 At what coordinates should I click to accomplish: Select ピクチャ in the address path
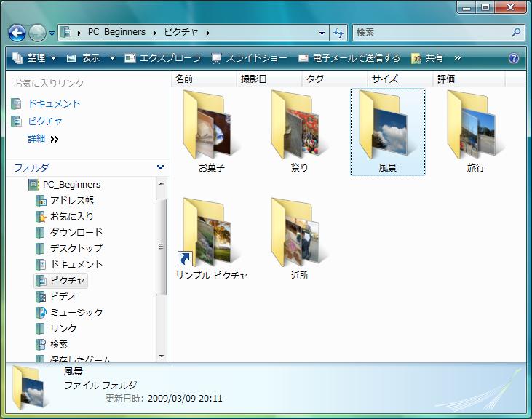pyautogui.click(x=180, y=32)
